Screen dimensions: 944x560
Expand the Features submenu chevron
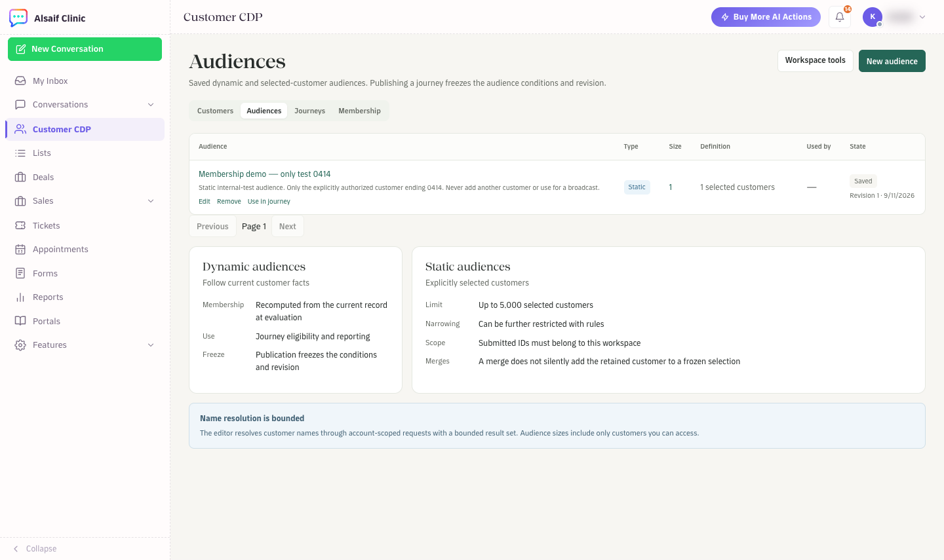151,345
